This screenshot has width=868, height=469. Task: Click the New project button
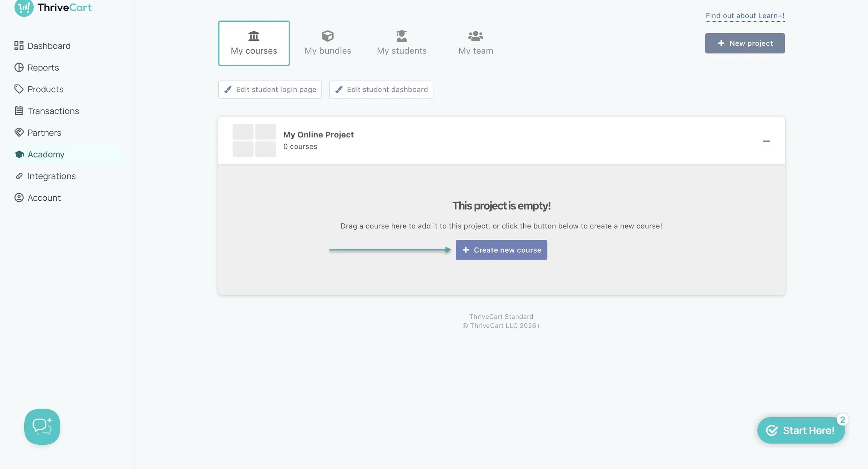coord(745,43)
